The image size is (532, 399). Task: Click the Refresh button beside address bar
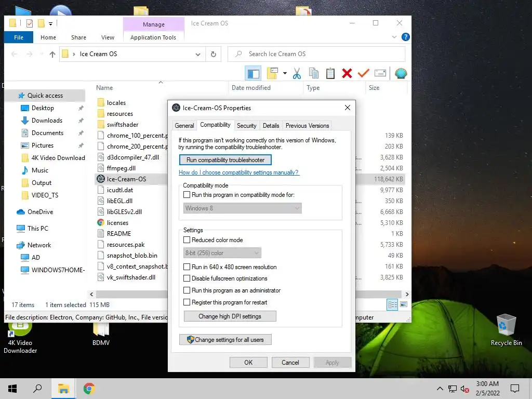214,54
